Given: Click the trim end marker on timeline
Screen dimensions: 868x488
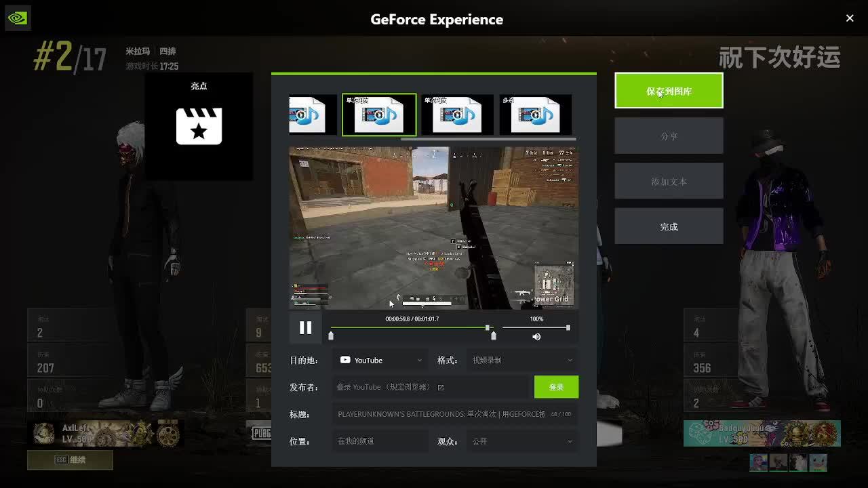Looking at the screenshot, I should (493, 335).
